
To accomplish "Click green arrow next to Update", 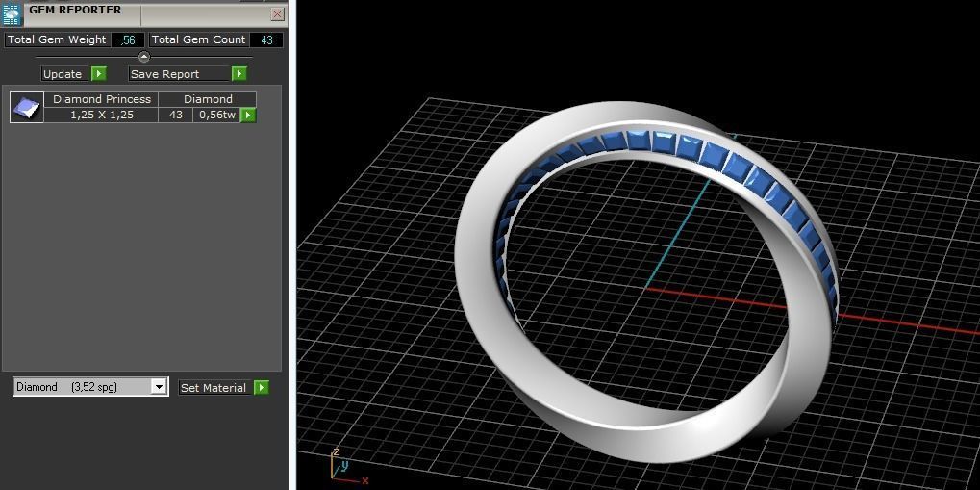I will tap(99, 74).
